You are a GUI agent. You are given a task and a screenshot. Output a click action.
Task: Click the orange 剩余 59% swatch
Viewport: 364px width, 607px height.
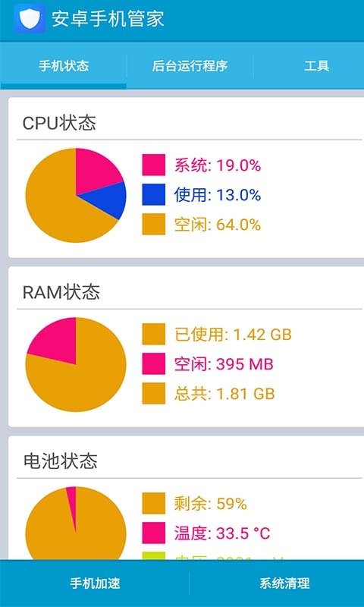click(x=154, y=503)
